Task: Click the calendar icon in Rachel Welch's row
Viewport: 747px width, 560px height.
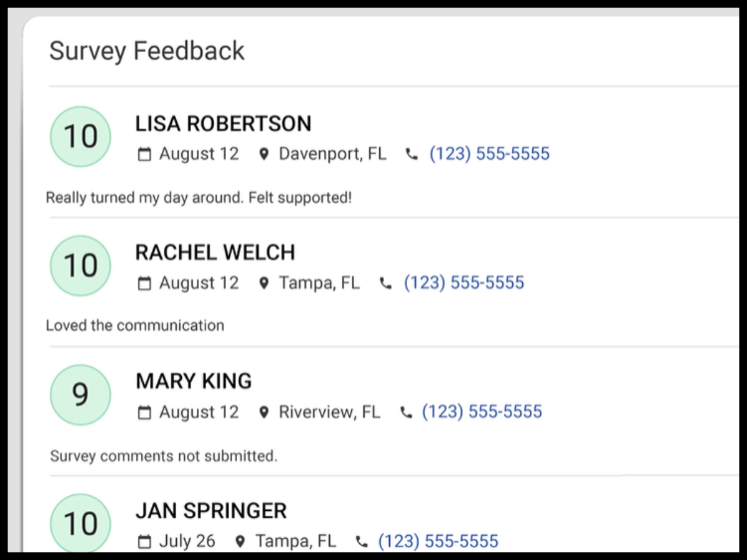Action: click(x=144, y=282)
